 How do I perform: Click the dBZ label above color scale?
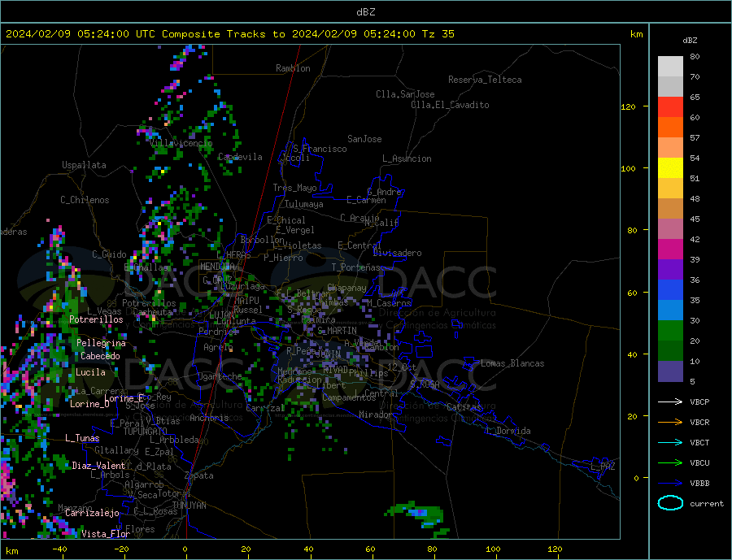(690, 41)
